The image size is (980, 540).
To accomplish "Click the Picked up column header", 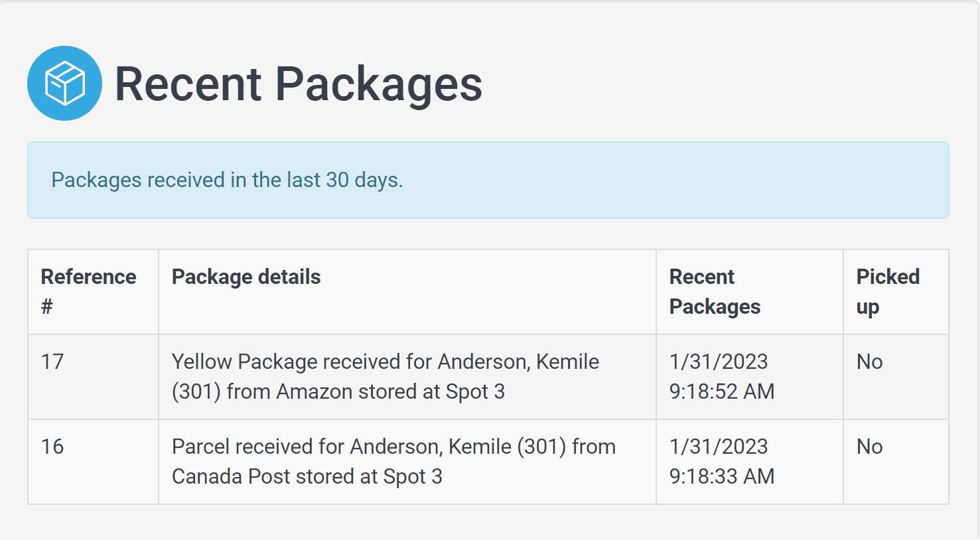I will tap(896, 292).
